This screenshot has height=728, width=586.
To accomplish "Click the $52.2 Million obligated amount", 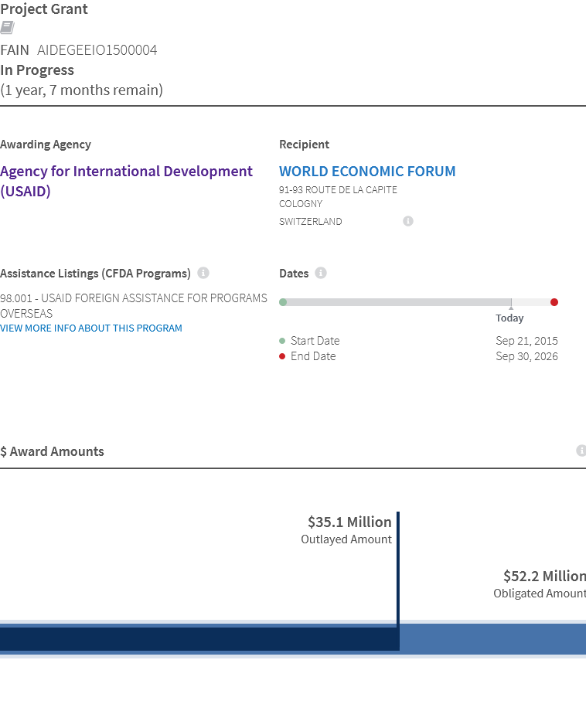I will point(544,577).
